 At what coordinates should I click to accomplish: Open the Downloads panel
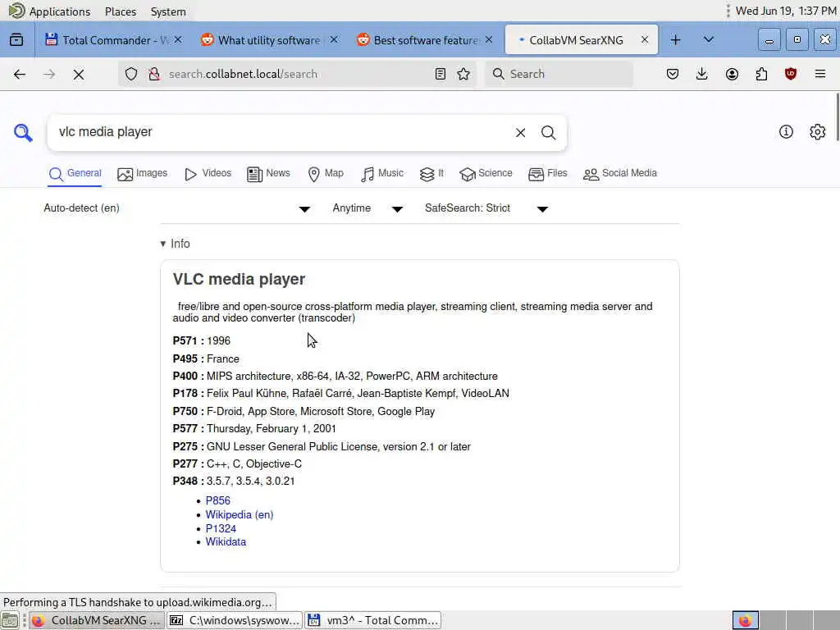[x=702, y=74]
